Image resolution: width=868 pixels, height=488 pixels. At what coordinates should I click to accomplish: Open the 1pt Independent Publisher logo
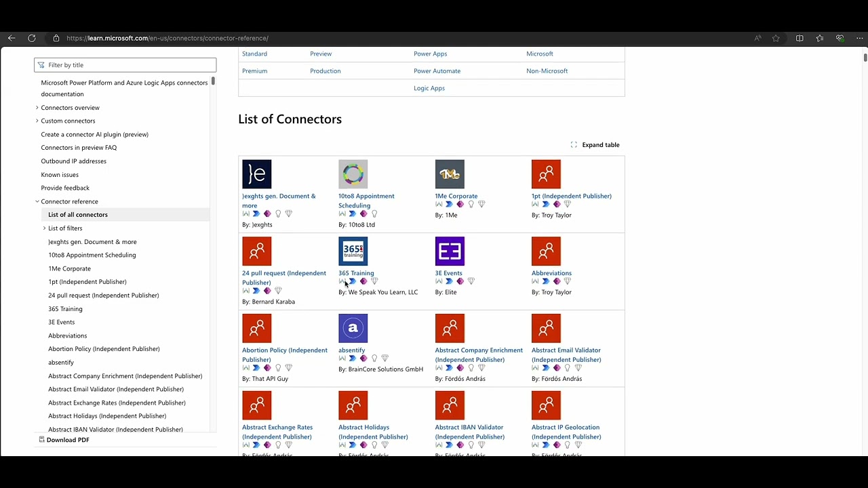546,174
